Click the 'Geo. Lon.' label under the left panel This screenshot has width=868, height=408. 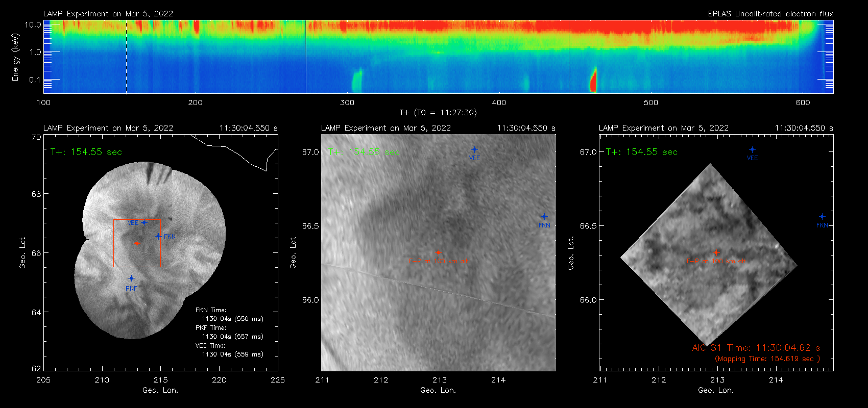pyautogui.click(x=160, y=390)
